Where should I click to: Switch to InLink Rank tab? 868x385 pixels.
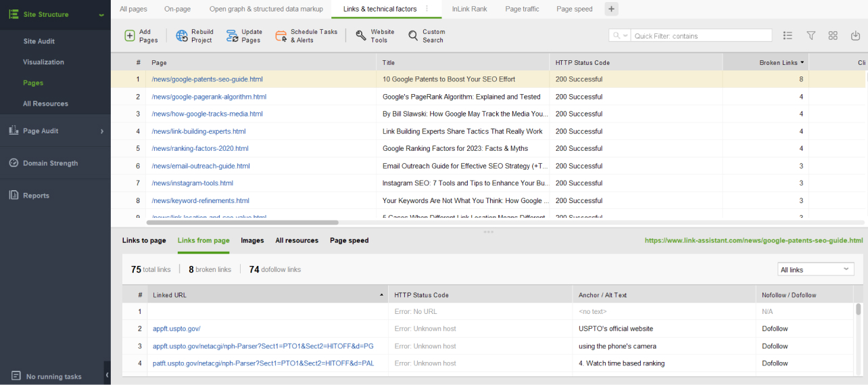[469, 9]
